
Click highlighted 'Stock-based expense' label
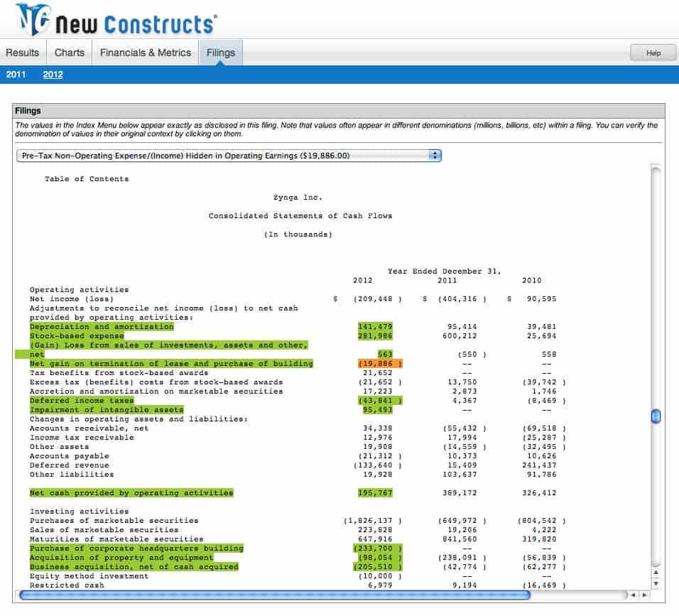tap(77, 336)
